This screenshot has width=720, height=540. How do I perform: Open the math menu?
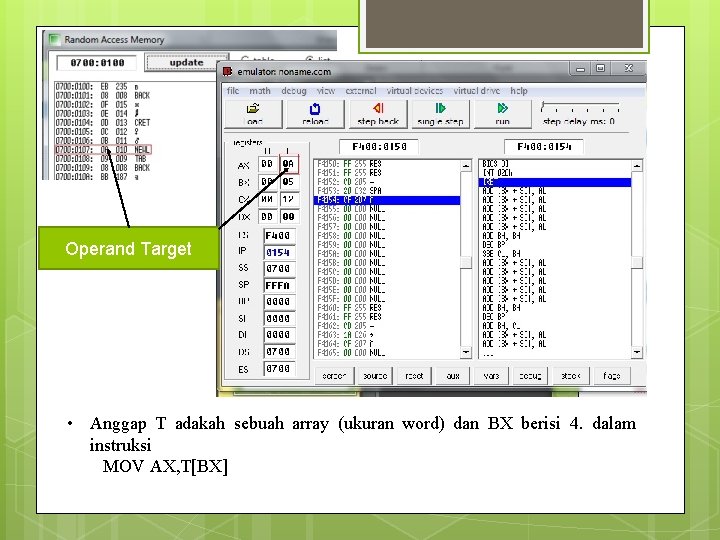[260, 91]
